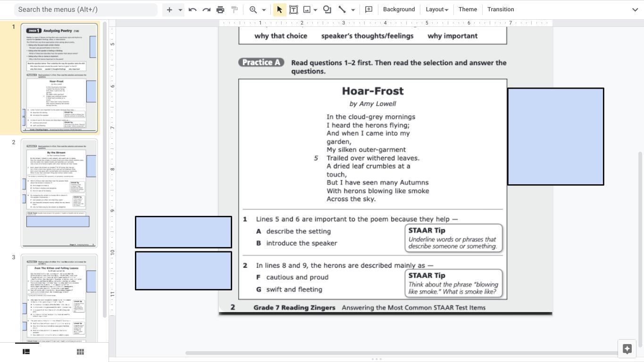The width and height of the screenshot is (644, 362).
Task: Collapse the toolbar with the chevron icon
Action: [x=635, y=9]
